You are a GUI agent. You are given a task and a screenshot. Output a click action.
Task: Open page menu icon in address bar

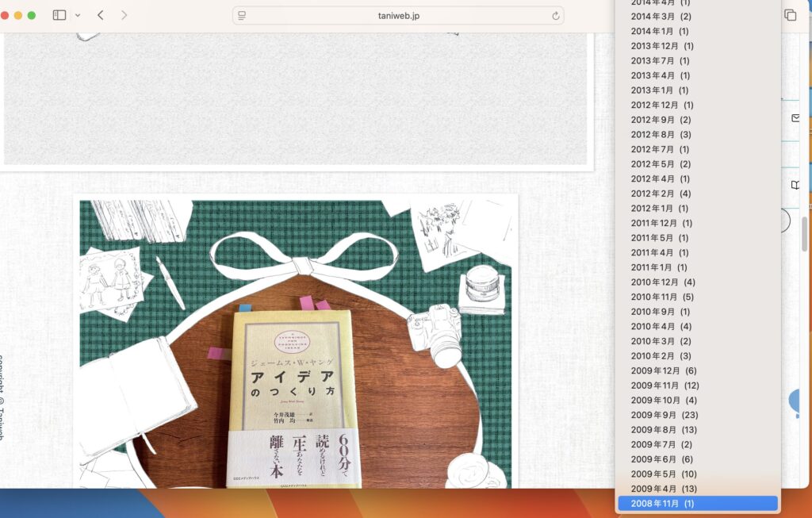[x=243, y=16]
